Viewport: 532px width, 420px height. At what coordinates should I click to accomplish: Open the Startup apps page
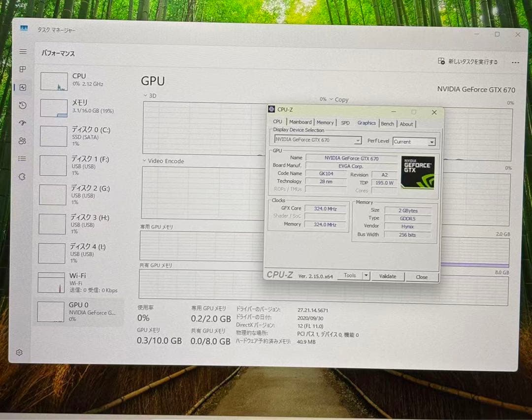[x=23, y=123]
